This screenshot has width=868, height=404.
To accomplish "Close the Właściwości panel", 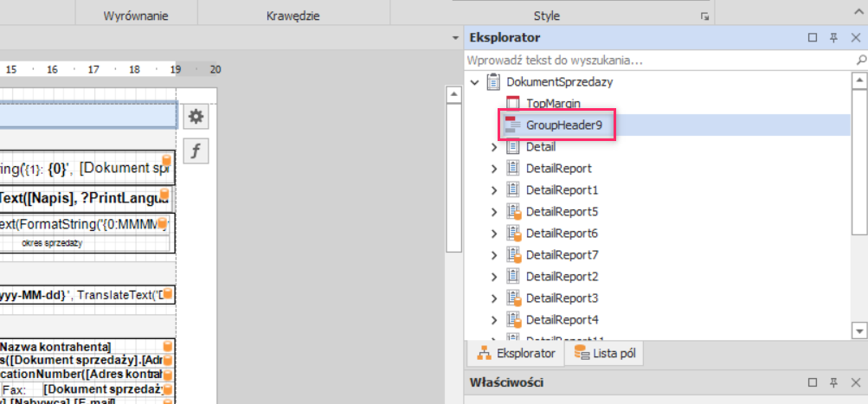I will [x=855, y=382].
